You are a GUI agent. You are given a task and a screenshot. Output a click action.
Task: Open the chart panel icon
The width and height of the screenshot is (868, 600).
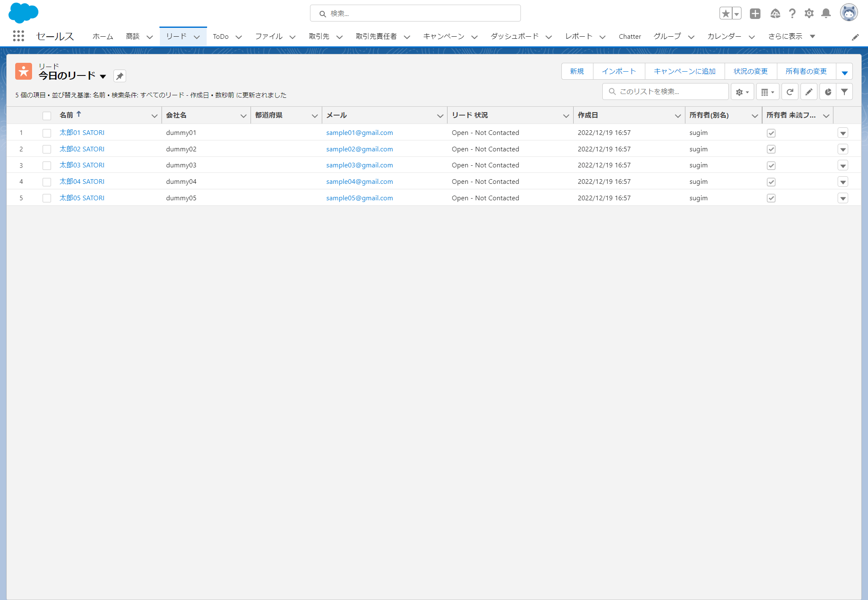[828, 92]
